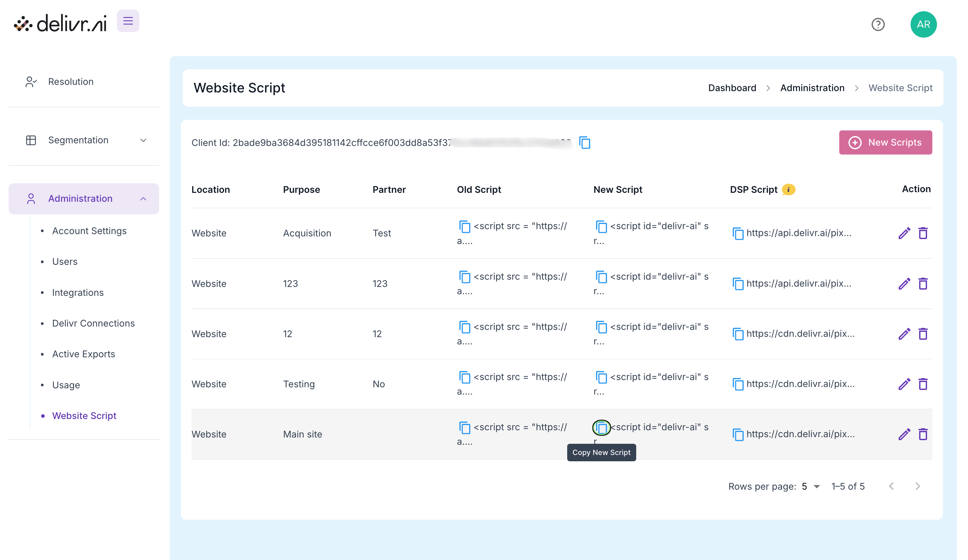Screen dimensions: 968x560
Task: Toggle the hamburger sidebar menu
Action: [128, 21]
